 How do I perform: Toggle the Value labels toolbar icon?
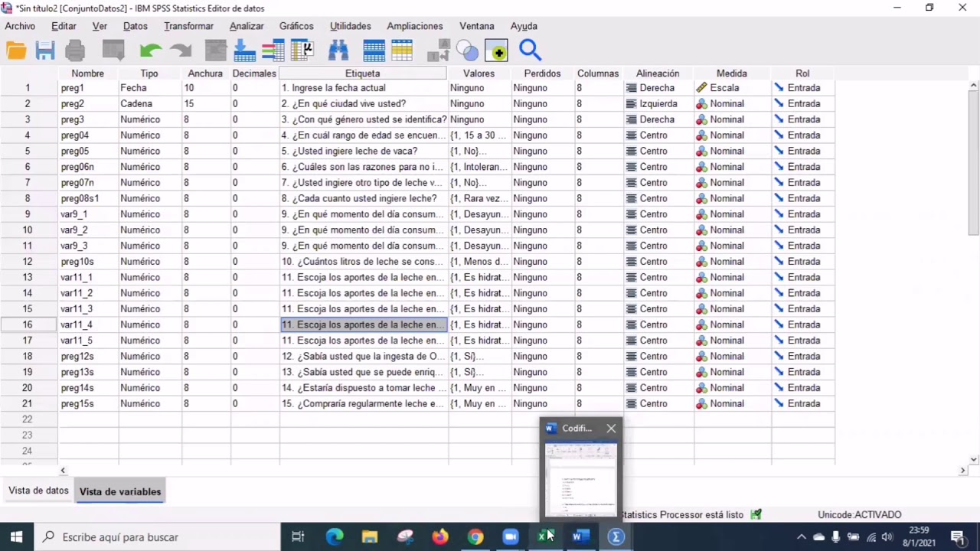[439, 51]
